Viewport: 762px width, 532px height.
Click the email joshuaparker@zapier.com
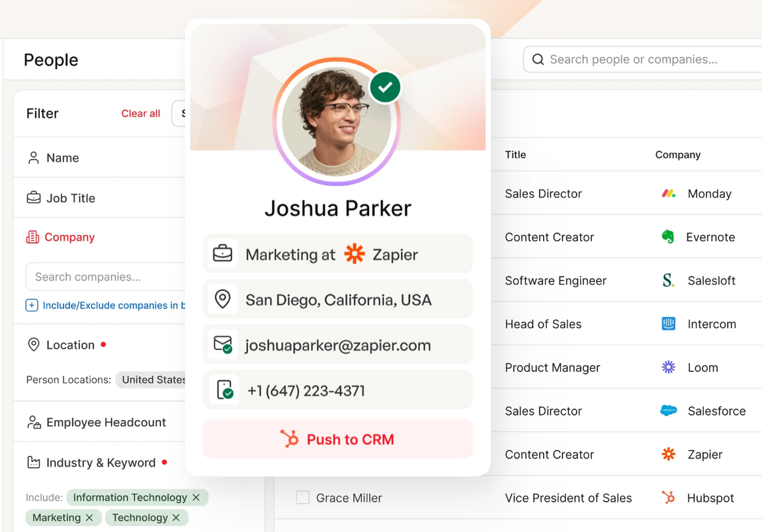(x=338, y=345)
